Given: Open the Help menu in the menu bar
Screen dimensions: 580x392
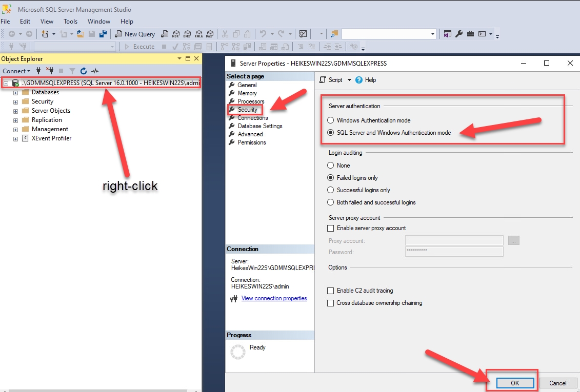Looking at the screenshot, I should tap(127, 22).
